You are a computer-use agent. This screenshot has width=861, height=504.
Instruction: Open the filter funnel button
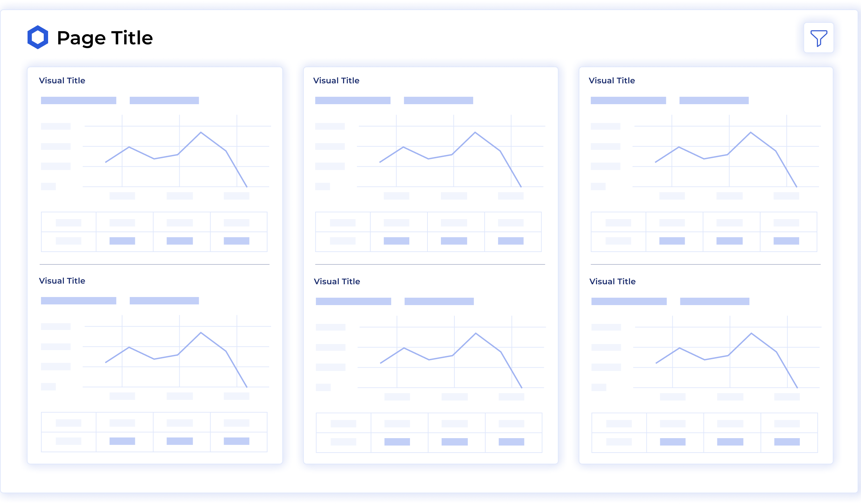click(818, 38)
